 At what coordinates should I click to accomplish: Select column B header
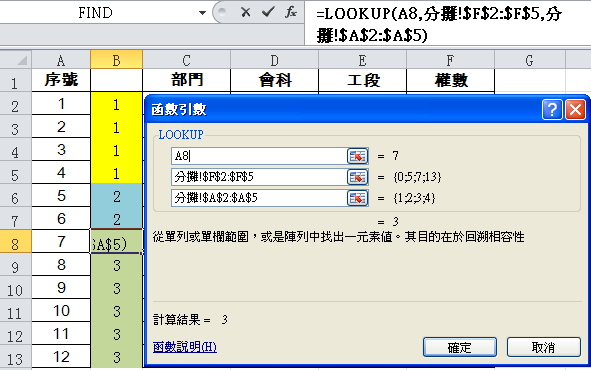click(x=116, y=60)
